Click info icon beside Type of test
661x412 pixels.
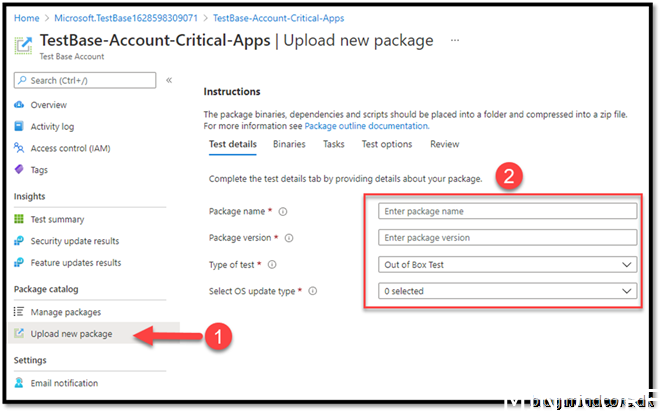coord(273,265)
